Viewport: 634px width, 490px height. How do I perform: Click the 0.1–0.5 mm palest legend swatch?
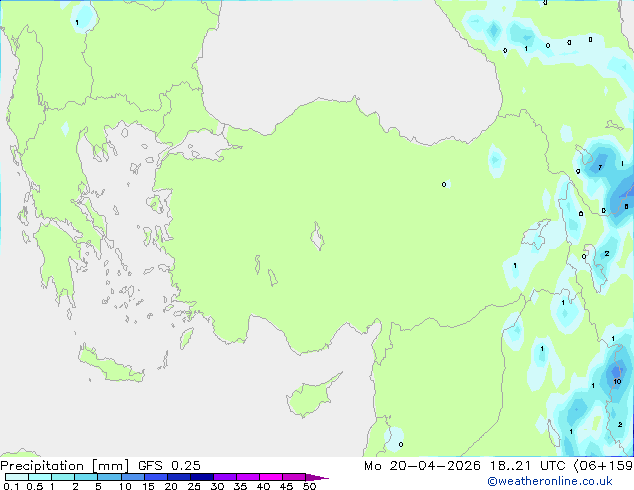[x=17, y=477]
